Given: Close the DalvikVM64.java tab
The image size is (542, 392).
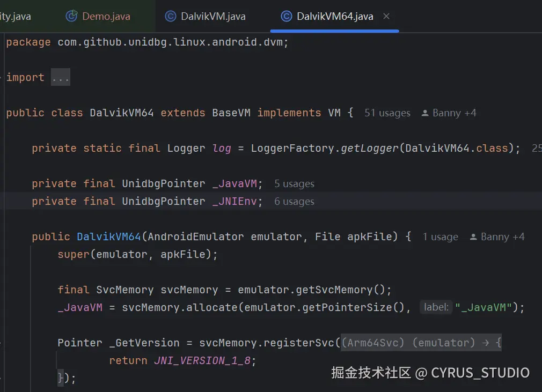Looking at the screenshot, I should click(x=386, y=16).
